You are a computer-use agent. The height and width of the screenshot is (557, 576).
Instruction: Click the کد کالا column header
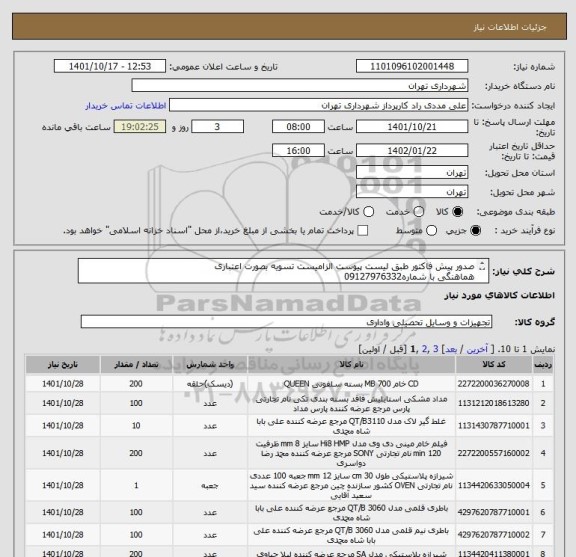click(x=494, y=364)
